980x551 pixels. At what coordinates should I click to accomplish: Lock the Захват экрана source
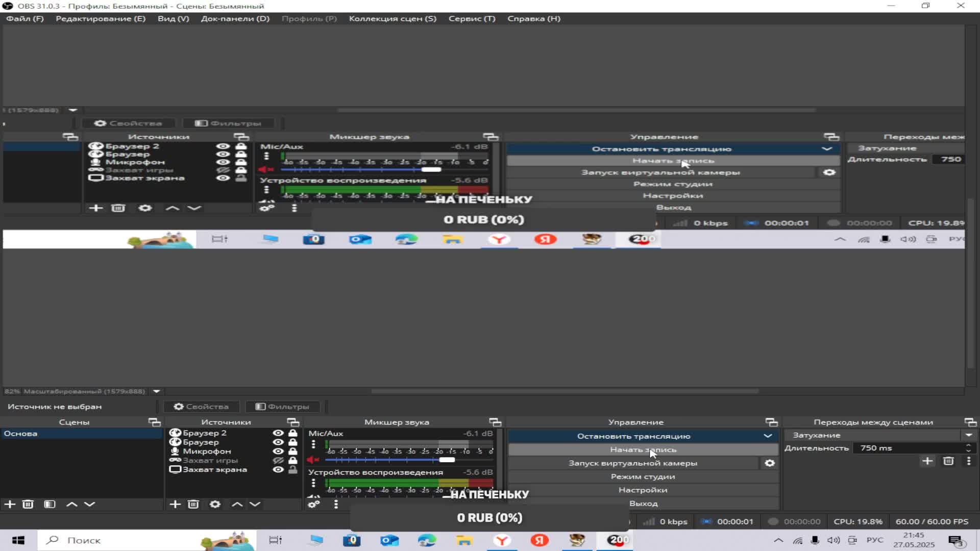(293, 469)
